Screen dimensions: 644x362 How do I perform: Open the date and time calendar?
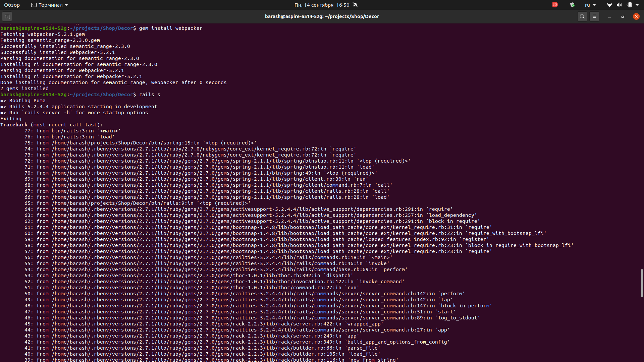click(322, 5)
